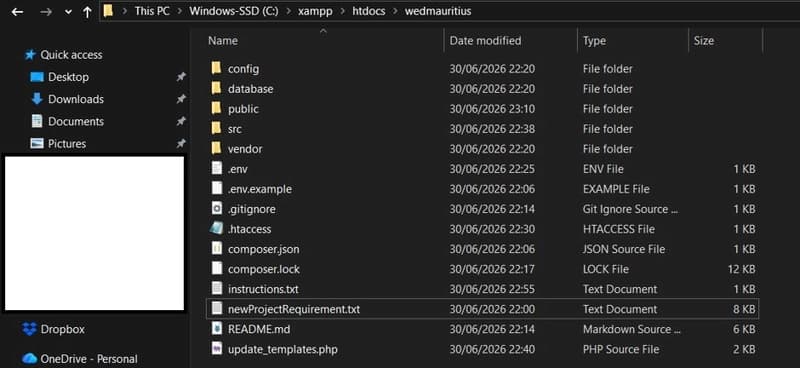Select the composer.lock file name

tap(264, 269)
